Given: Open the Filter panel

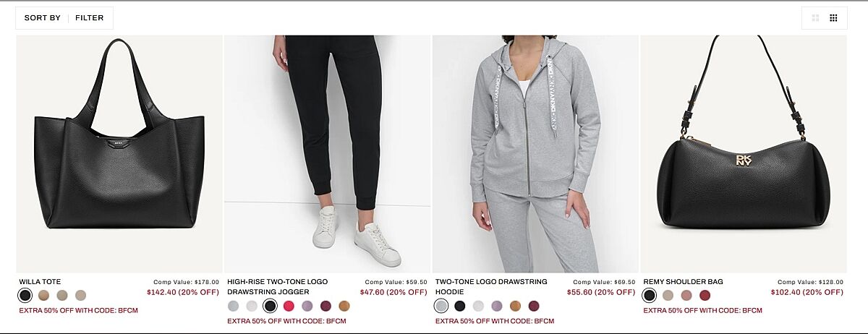Looking at the screenshot, I should [x=90, y=18].
